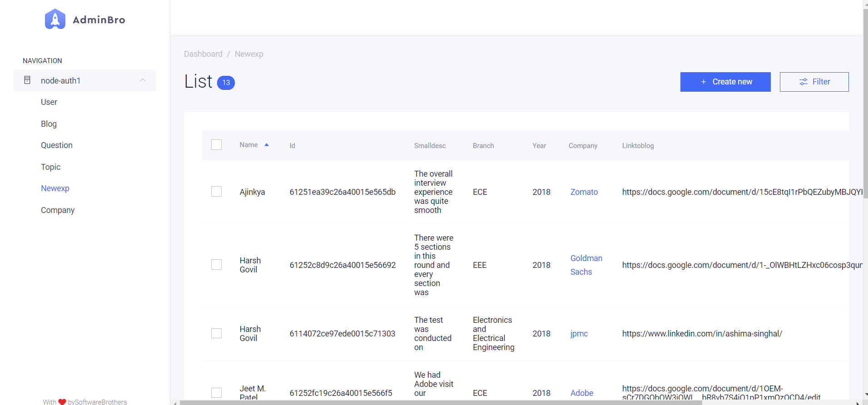Image resolution: width=868 pixels, height=405 pixels.
Task: Click the ashima-singhal LinkedIn URL
Action: tap(702, 334)
